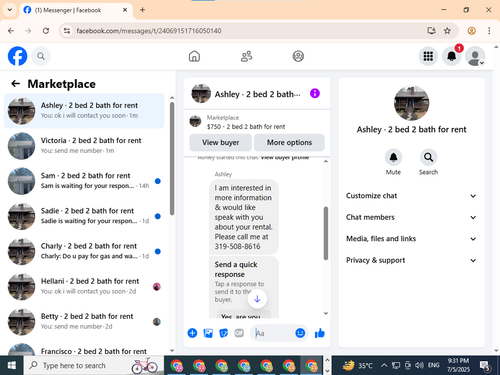Search the conversation with the magnifier icon

pos(428,157)
